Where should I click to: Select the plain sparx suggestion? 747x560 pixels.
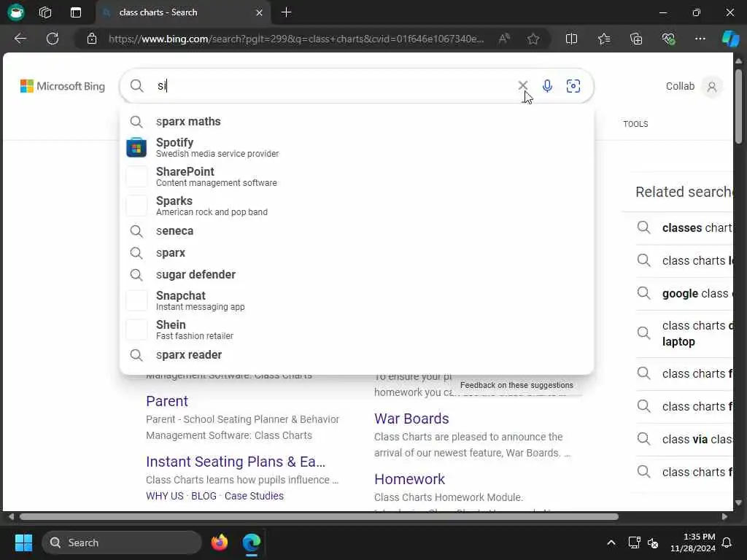356,253
